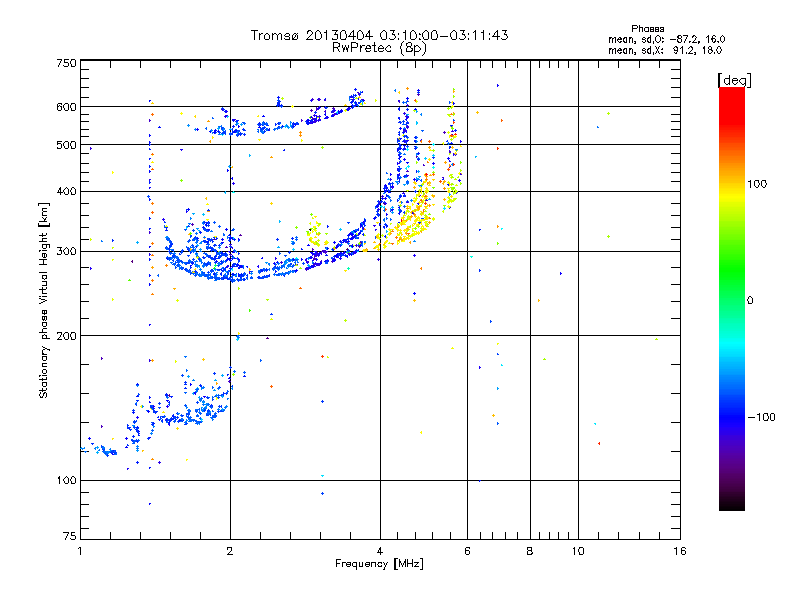The height and width of the screenshot is (600, 800).
Task: Click the 'Stationary phase Virtual Height [km]' axis label
Action: point(43,301)
